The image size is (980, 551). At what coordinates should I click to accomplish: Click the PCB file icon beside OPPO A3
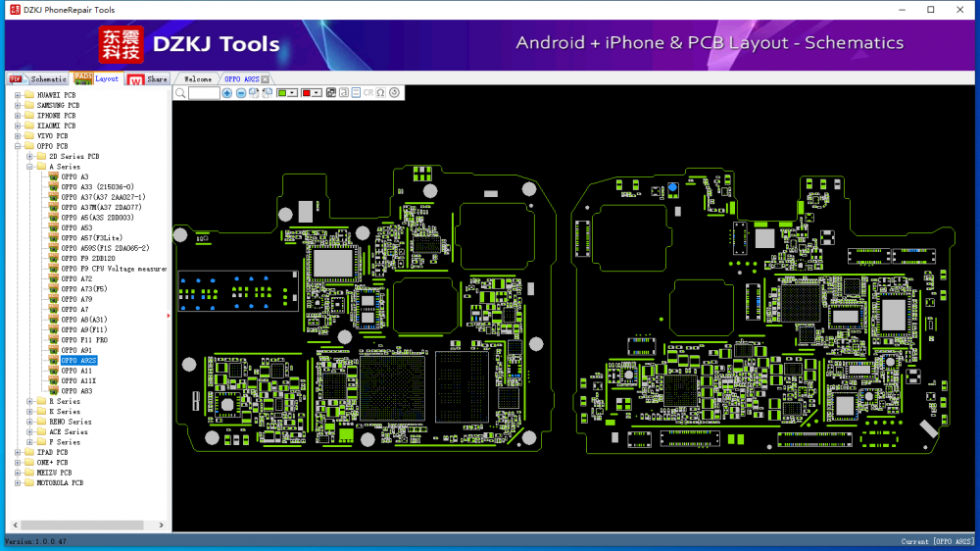[x=54, y=177]
